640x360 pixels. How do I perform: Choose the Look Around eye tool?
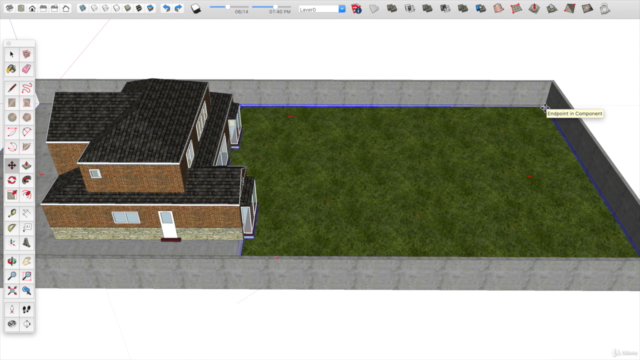pyautogui.click(x=12, y=324)
